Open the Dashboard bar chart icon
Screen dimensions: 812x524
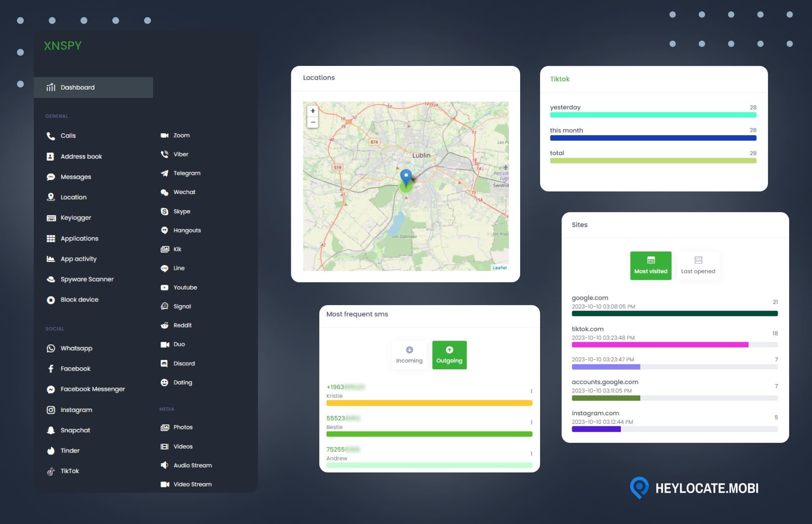(51, 87)
